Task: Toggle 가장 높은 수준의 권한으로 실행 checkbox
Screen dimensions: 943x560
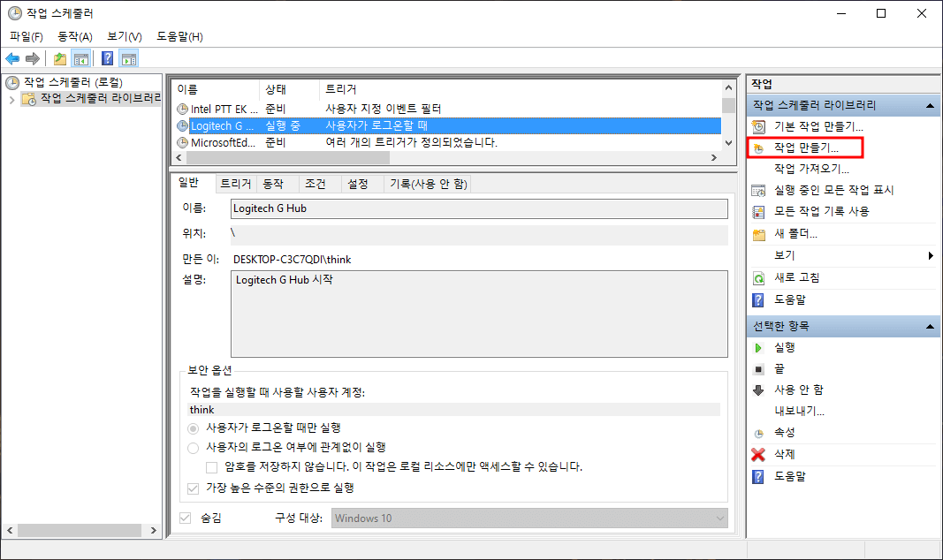Action: 193,488
